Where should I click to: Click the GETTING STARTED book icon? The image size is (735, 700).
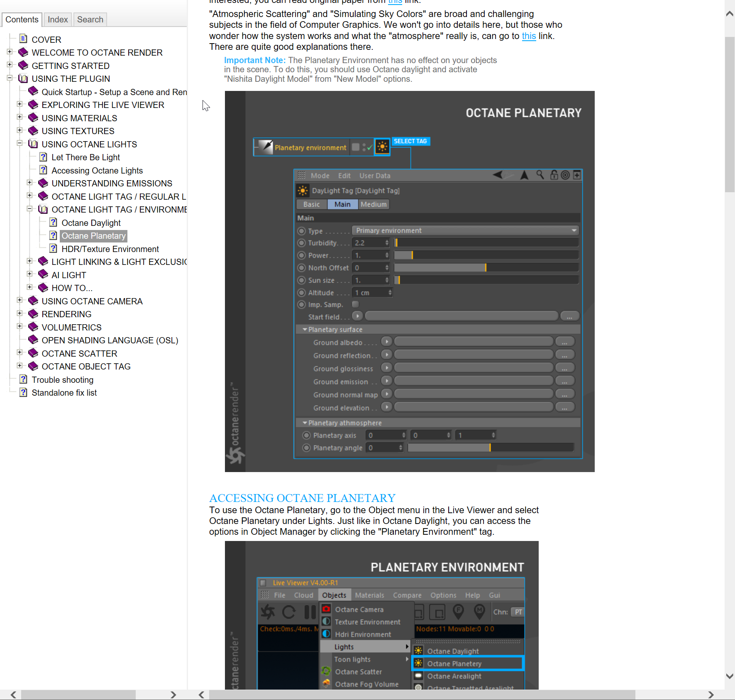point(23,66)
